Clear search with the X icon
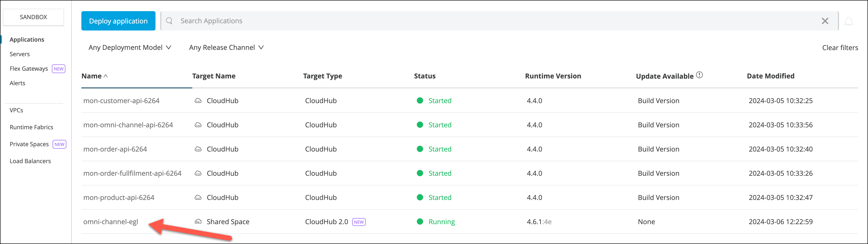The height and width of the screenshot is (244, 868). tap(825, 21)
